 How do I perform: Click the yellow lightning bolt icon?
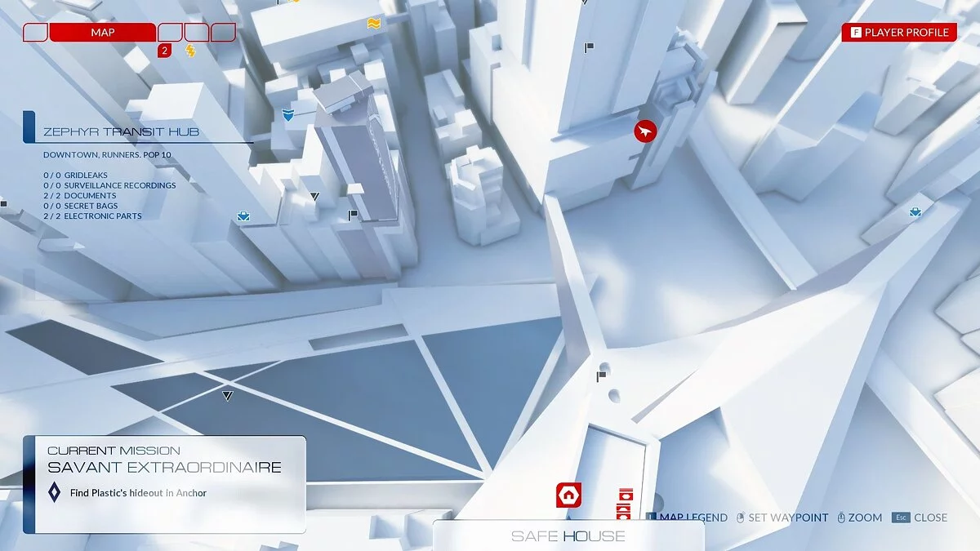tap(190, 51)
